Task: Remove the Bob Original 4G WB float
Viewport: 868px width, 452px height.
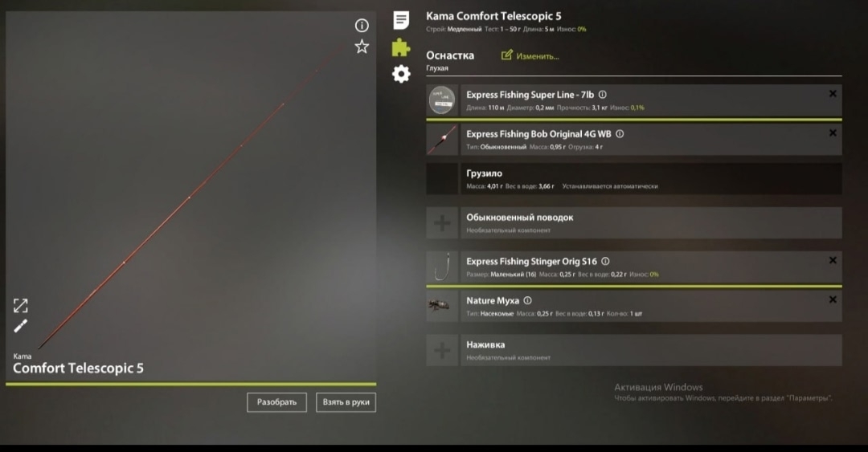Action: tap(833, 133)
